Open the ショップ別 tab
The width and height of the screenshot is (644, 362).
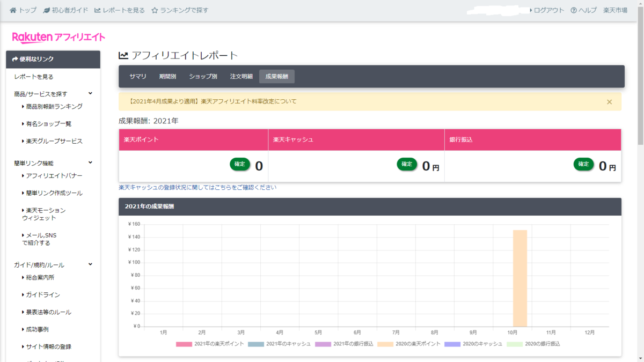click(x=203, y=76)
